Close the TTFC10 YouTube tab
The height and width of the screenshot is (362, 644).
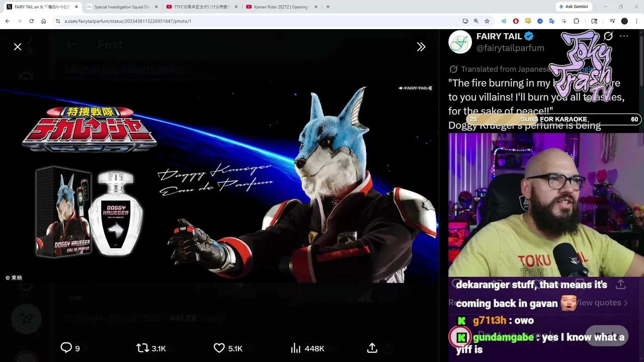click(x=236, y=7)
